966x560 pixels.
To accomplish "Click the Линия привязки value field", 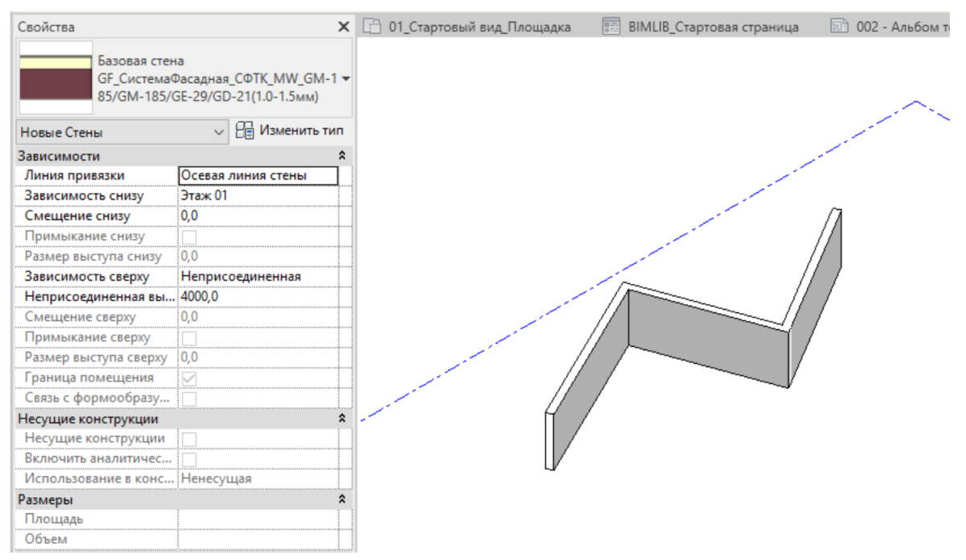I will click(258, 175).
